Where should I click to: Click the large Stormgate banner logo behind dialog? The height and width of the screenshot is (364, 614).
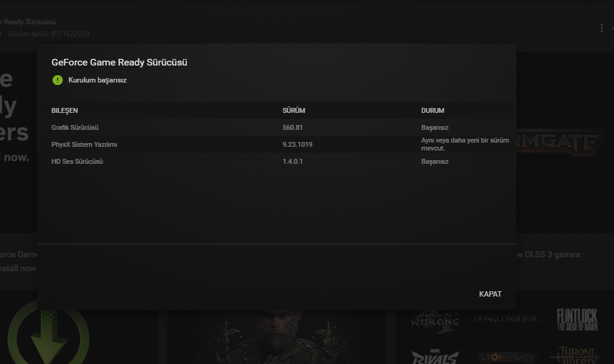(x=560, y=143)
